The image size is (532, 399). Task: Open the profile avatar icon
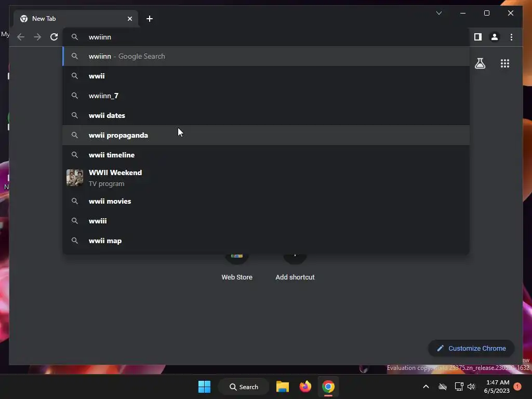(x=495, y=37)
